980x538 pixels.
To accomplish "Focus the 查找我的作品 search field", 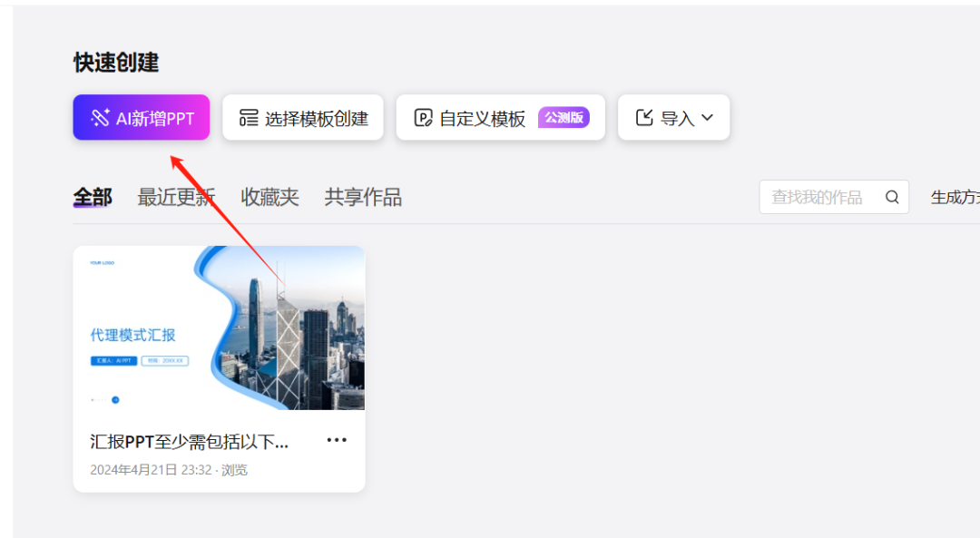I will coord(834,198).
